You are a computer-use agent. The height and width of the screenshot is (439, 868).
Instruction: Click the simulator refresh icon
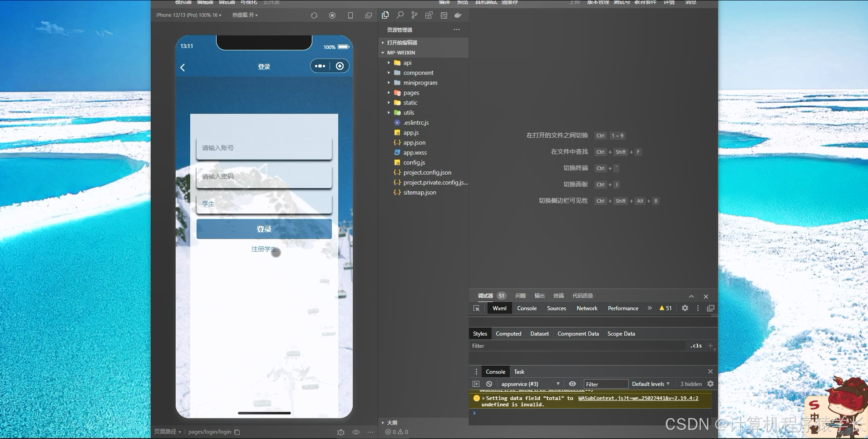coord(314,15)
